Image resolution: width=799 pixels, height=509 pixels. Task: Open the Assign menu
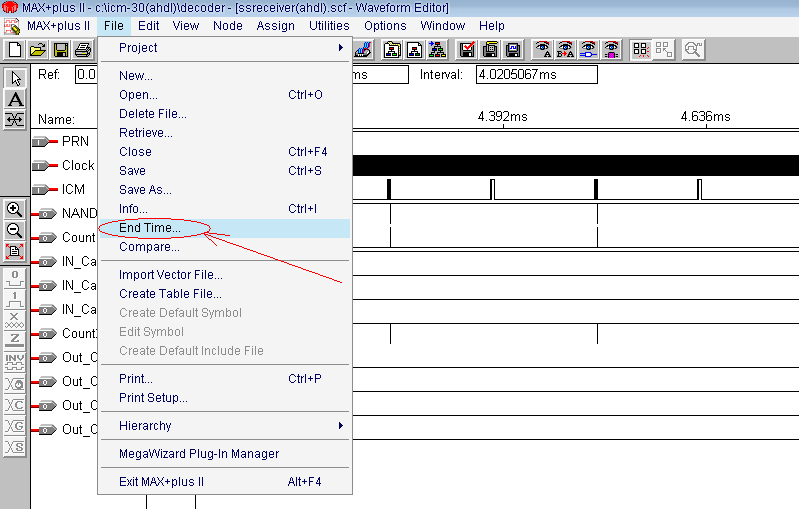[x=275, y=25]
